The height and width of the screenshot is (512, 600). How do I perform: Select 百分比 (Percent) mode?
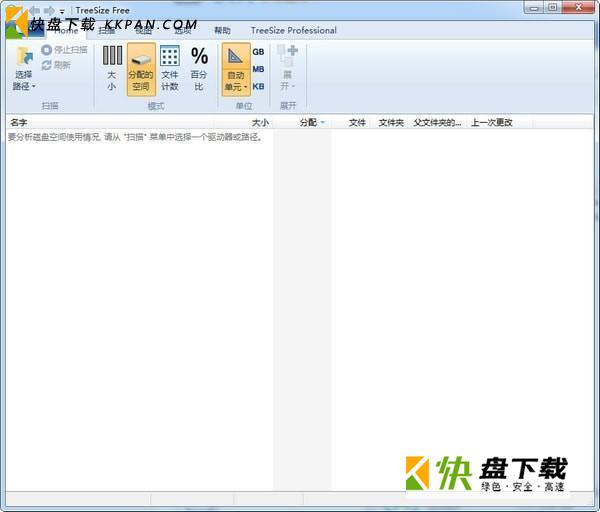tap(199, 69)
